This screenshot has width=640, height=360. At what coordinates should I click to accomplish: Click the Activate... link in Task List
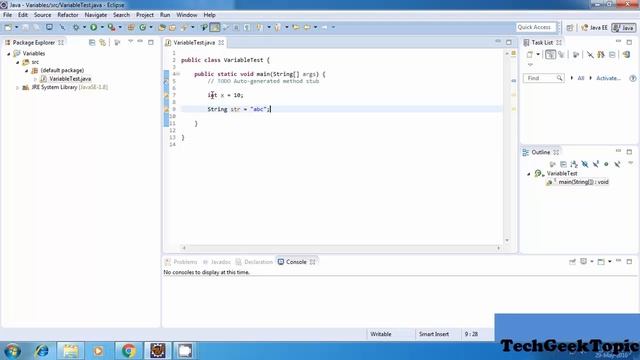click(x=608, y=78)
